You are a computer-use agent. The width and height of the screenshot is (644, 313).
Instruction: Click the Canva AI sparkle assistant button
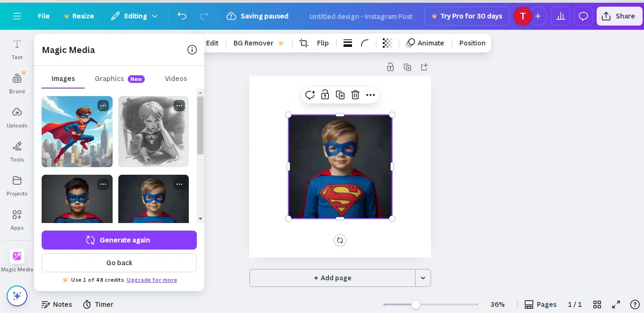pos(17,296)
